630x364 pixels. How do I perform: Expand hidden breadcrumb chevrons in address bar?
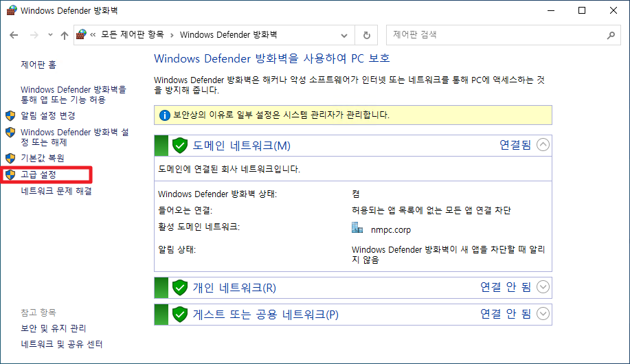93,35
